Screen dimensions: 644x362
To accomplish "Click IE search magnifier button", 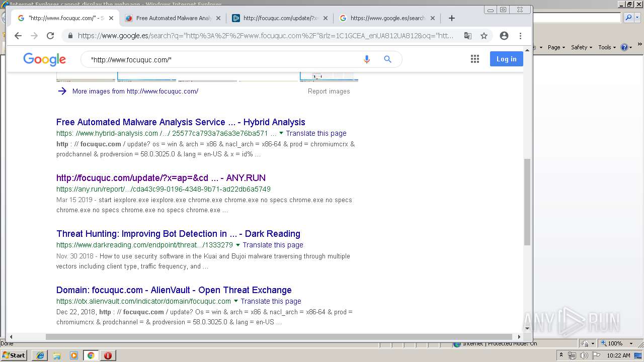I will tap(628, 18).
